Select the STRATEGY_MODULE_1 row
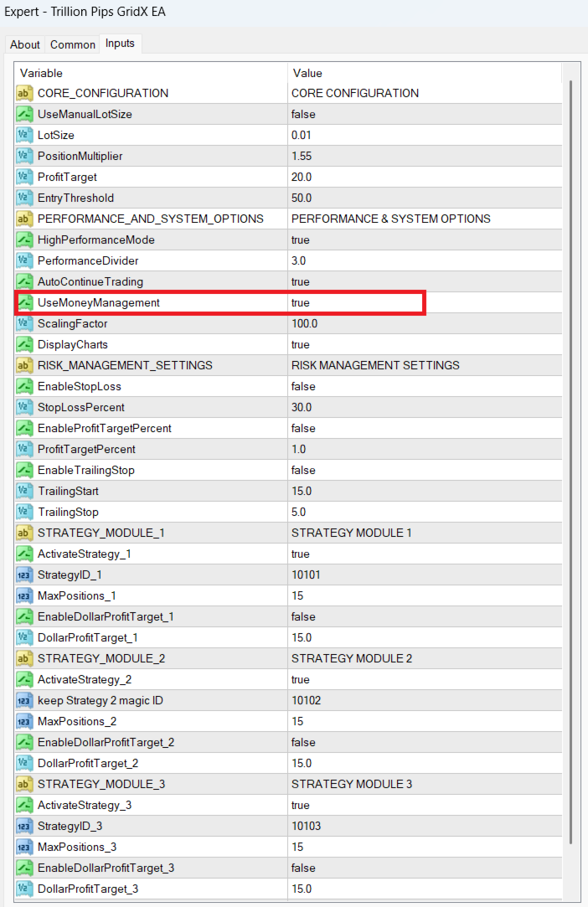Viewport: 588px width, 907px height. point(288,533)
